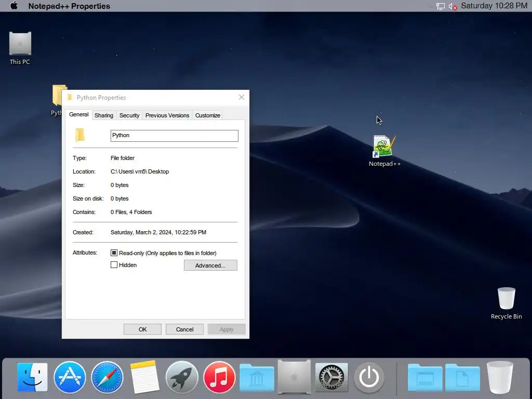Open the Finder icon in the dock
532x399 pixels.
click(32, 377)
